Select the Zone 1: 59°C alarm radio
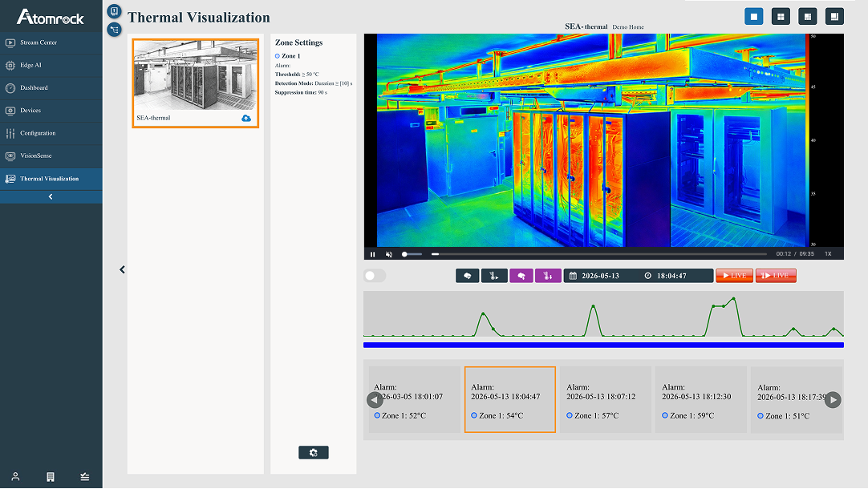The height and width of the screenshot is (489, 868). click(x=665, y=415)
